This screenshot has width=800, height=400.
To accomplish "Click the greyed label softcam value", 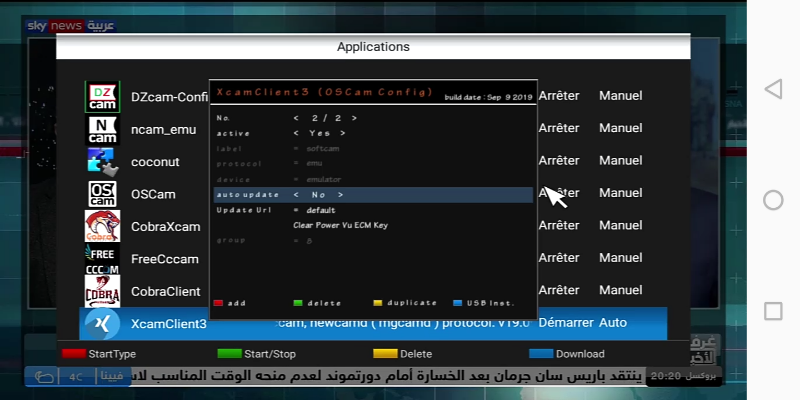I will point(322,149).
